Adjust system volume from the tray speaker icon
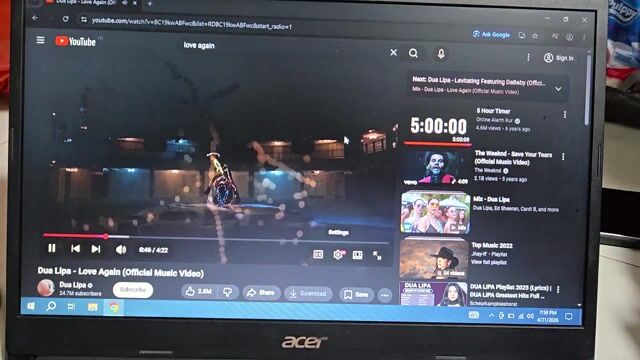This screenshot has height=360, width=640. pyautogui.click(x=530, y=316)
